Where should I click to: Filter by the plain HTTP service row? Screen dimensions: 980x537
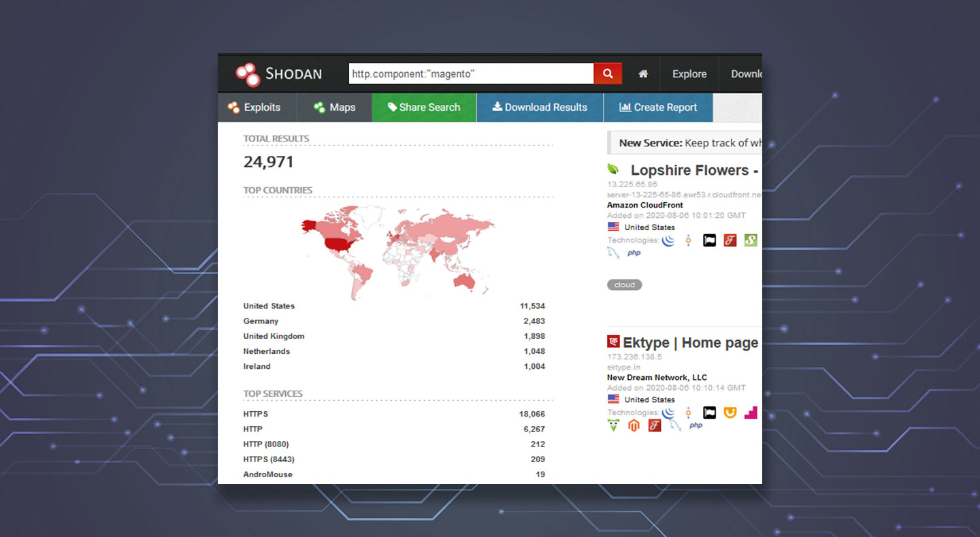[394, 429]
